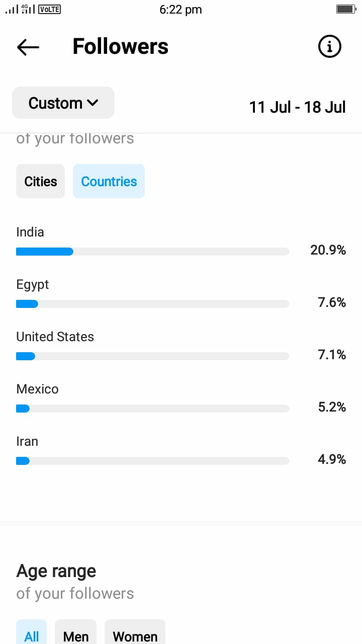Tap the Egypt progress bar

point(153,304)
